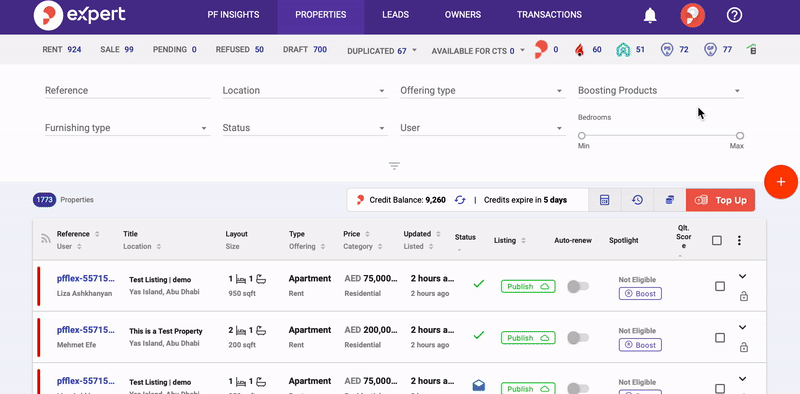This screenshot has height=394, width=800.
Task: Select all properties header checkbox
Action: [x=717, y=240]
